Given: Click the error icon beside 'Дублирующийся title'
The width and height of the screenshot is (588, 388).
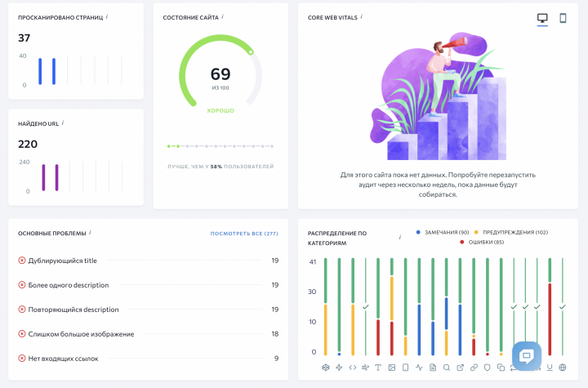Looking at the screenshot, I should pyautogui.click(x=22, y=260).
